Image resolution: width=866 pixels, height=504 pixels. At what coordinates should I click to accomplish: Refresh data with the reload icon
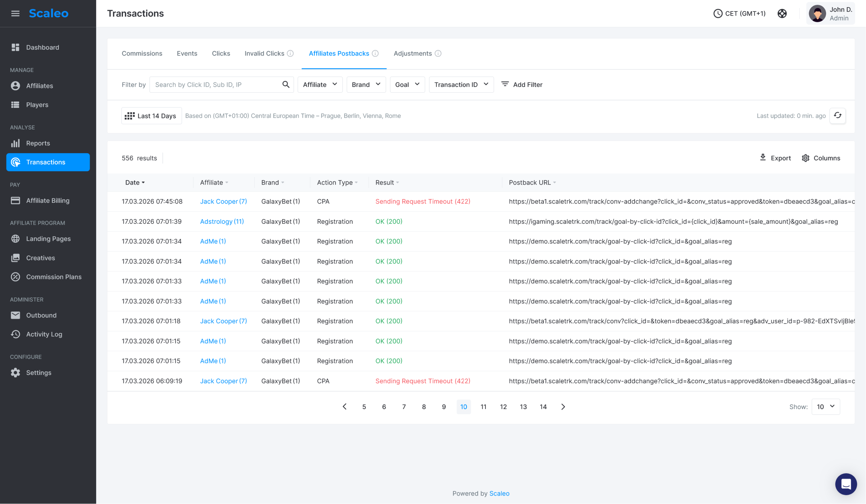[838, 116]
